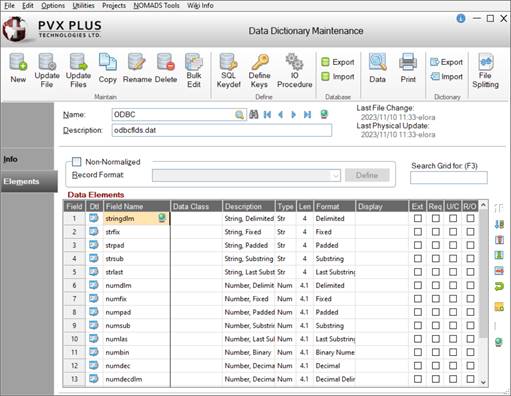
Task: Go to the previous record arrow
Action: tap(280, 115)
